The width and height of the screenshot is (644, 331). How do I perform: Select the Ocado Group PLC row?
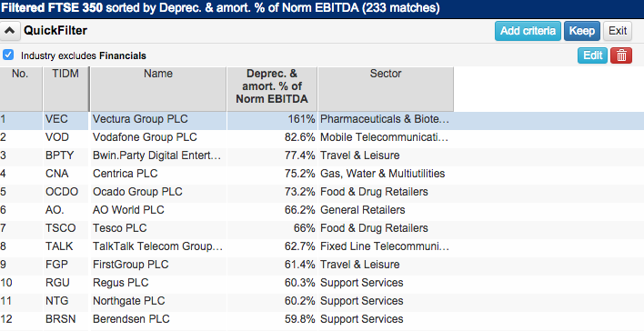click(322, 192)
